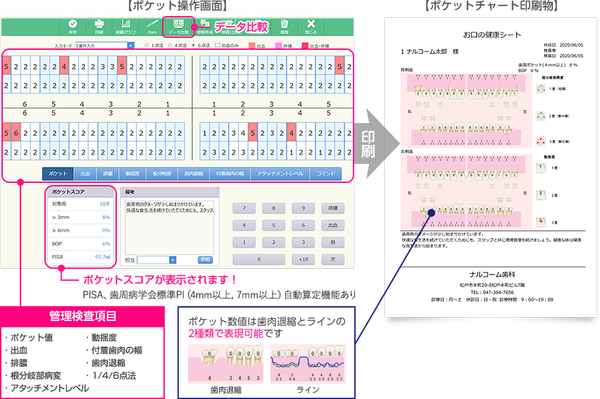This screenshot has width=600, height=399.
Task: Open the 入力モード dropdown arrow
Action: tap(130, 46)
